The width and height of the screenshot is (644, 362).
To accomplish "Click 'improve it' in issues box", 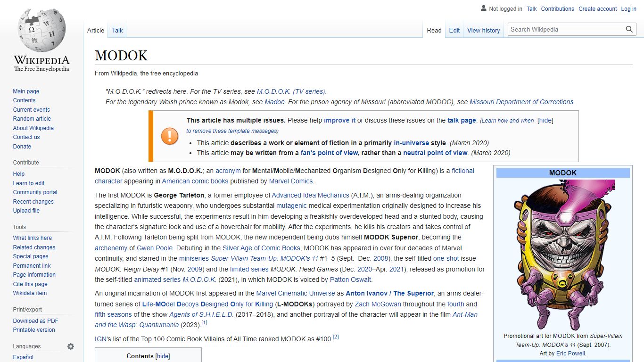I will [339, 120].
